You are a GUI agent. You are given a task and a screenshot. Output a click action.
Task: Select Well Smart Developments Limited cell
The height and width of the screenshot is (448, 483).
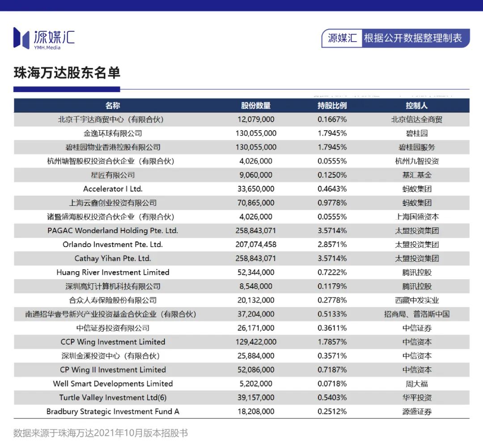[113, 384]
